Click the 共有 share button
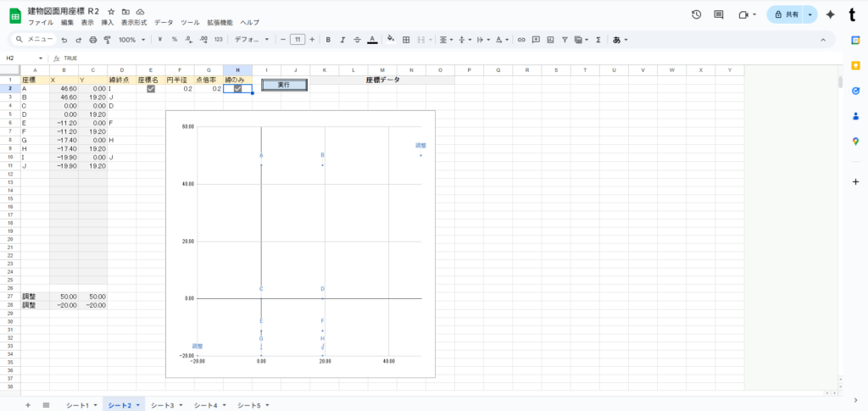Screen dimensions: 868x411 787,15
